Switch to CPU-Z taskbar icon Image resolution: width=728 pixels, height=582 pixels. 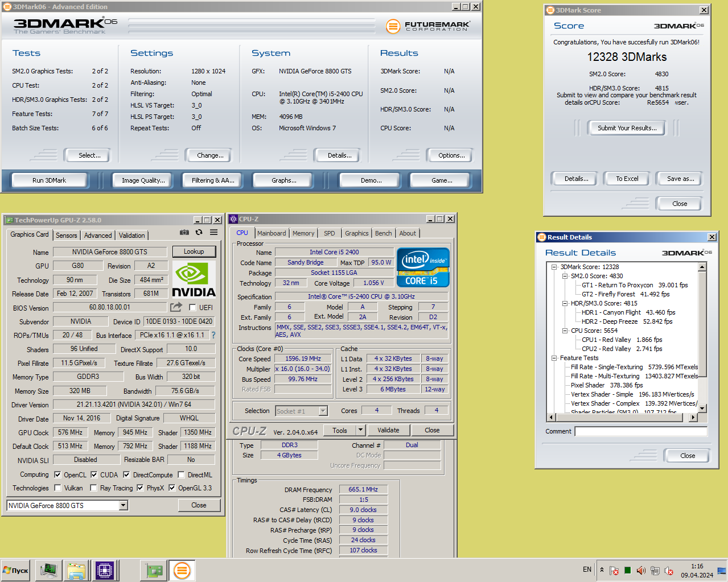point(104,570)
